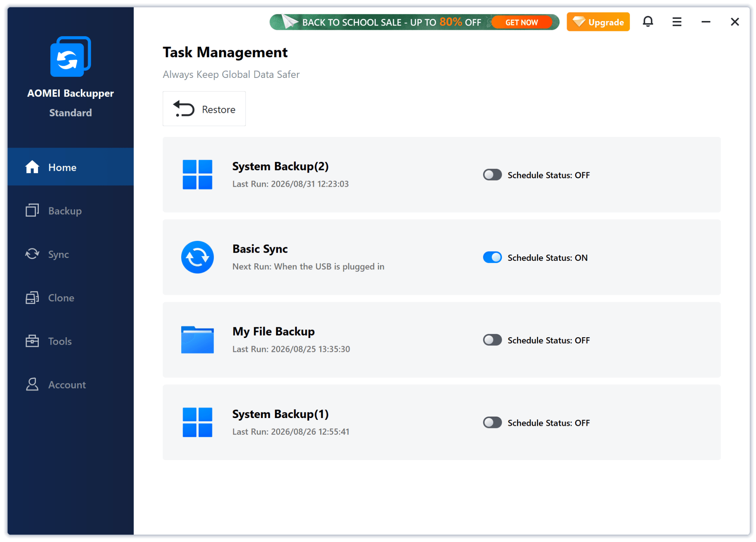The height and width of the screenshot is (542, 756).
Task: Select the System Backup(1) task title
Action: (x=280, y=414)
